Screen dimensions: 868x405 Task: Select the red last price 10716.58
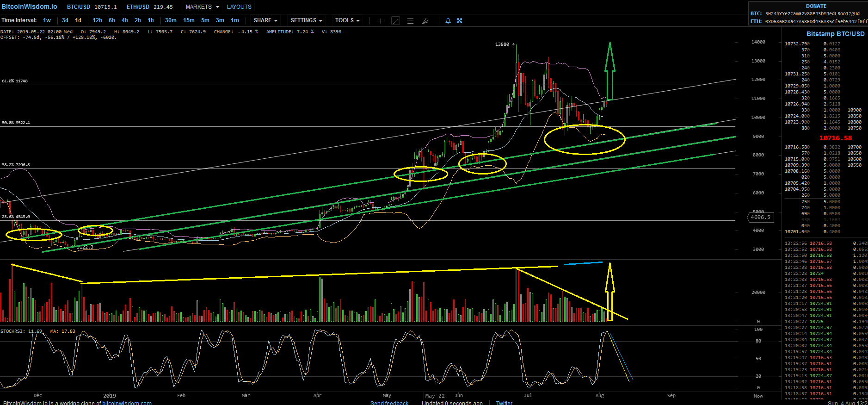click(x=836, y=138)
